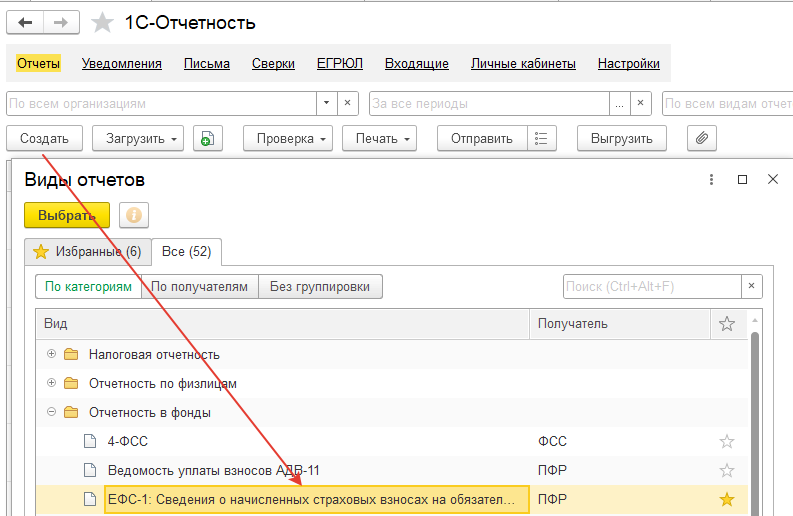Open the period picker ellipsis button
This screenshot has width=793, height=516.
pyautogui.click(x=620, y=103)
